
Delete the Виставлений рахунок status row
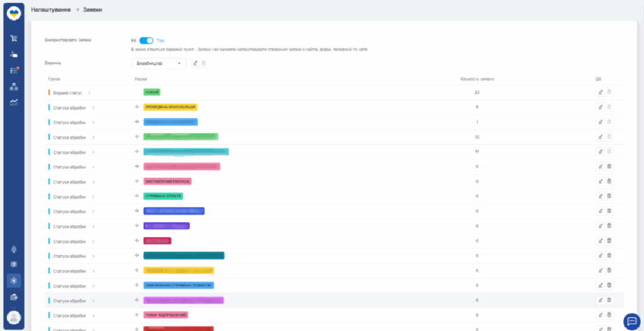[x=609, y=182]
